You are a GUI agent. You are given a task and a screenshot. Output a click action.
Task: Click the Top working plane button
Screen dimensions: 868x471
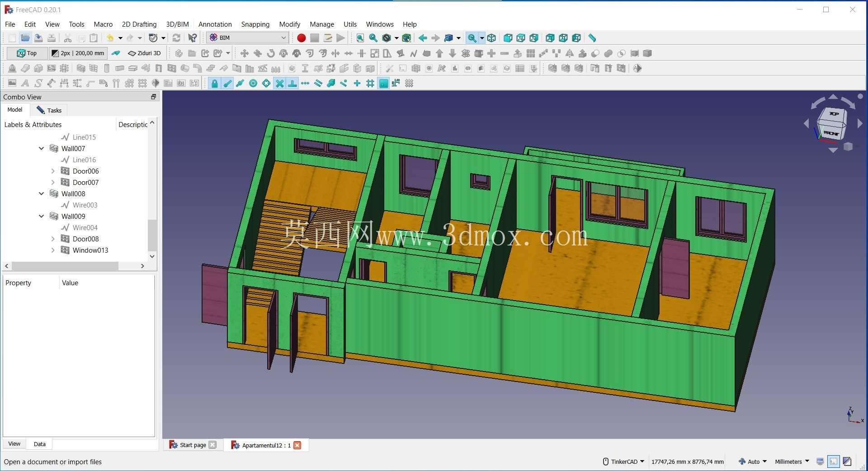tap(27, 53)
